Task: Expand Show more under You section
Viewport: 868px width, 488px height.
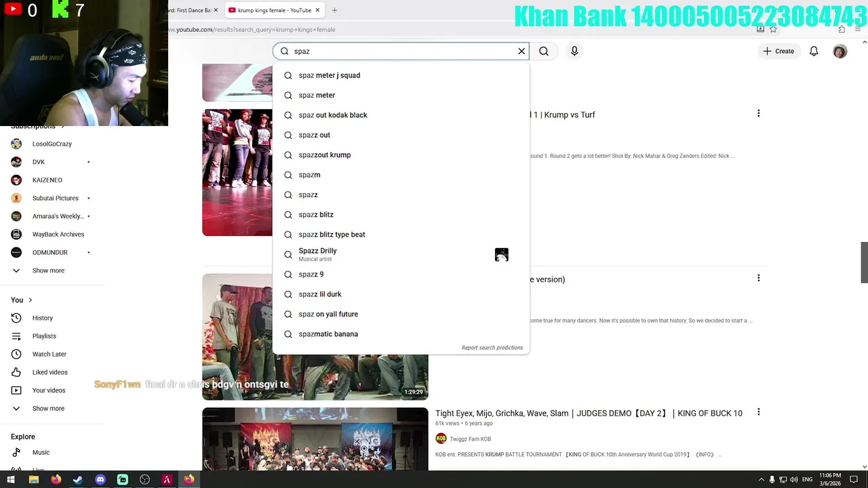Action: tap(48, 409)
